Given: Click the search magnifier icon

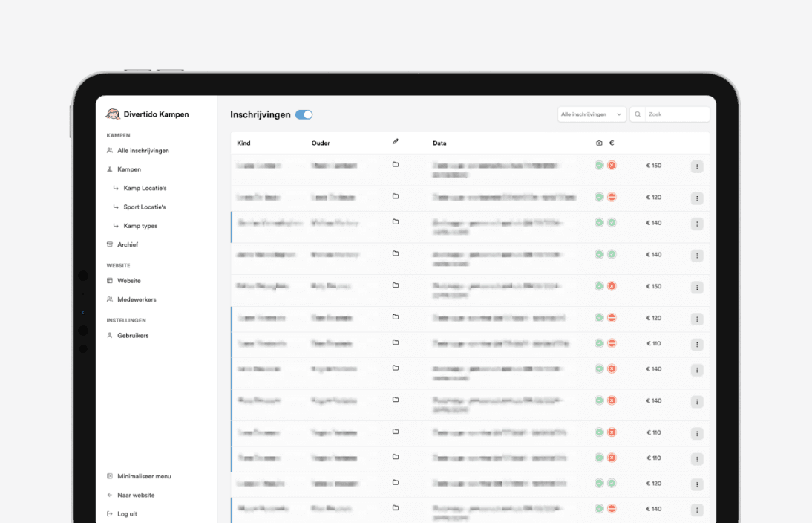Looking at the screenshot, I should [637, 114].
